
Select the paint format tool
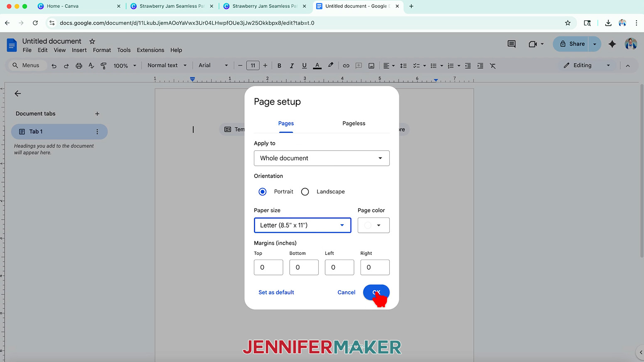[x=103, y=66]
